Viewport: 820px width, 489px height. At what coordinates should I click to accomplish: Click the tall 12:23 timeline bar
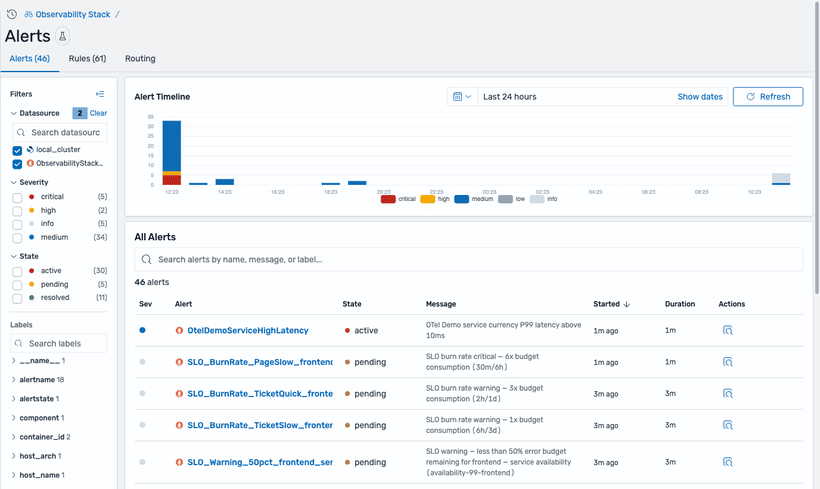point(172,153)
